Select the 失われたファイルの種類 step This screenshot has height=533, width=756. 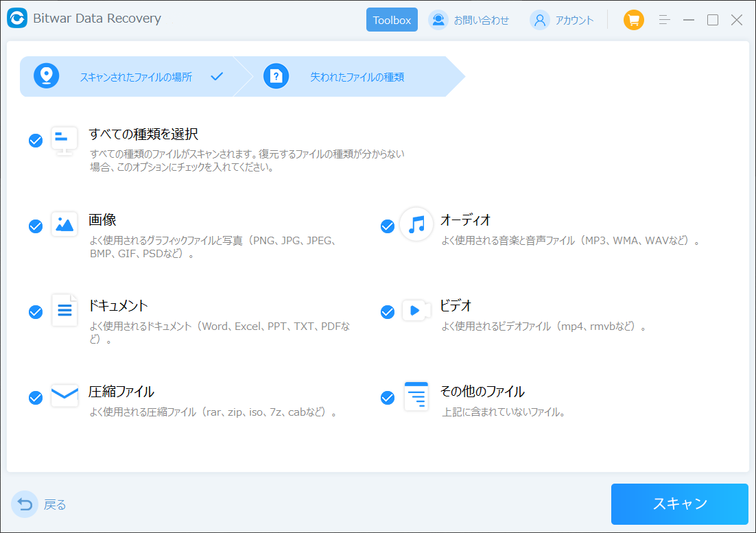[356, 77]
